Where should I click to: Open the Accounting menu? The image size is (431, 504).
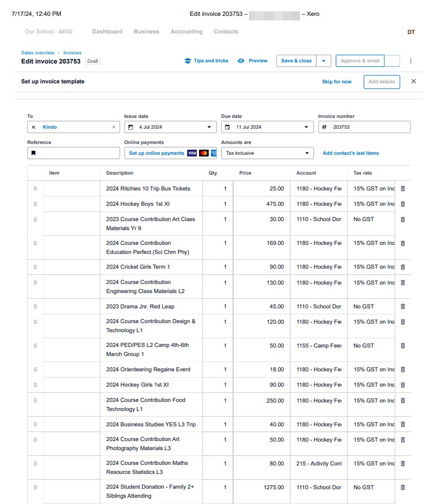(x=187, y=32)
